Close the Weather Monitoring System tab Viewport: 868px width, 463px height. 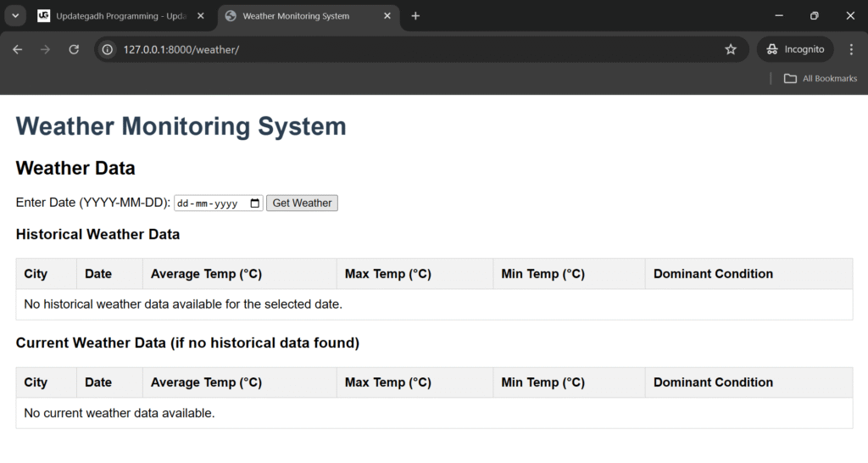[387, 16]
